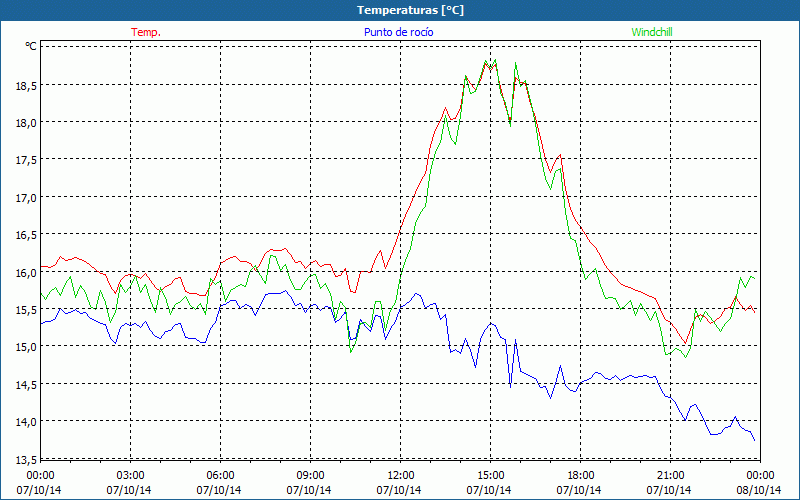Click the 18:00 time axis label
The image size is (800, 500).
[x=580, y=476]
